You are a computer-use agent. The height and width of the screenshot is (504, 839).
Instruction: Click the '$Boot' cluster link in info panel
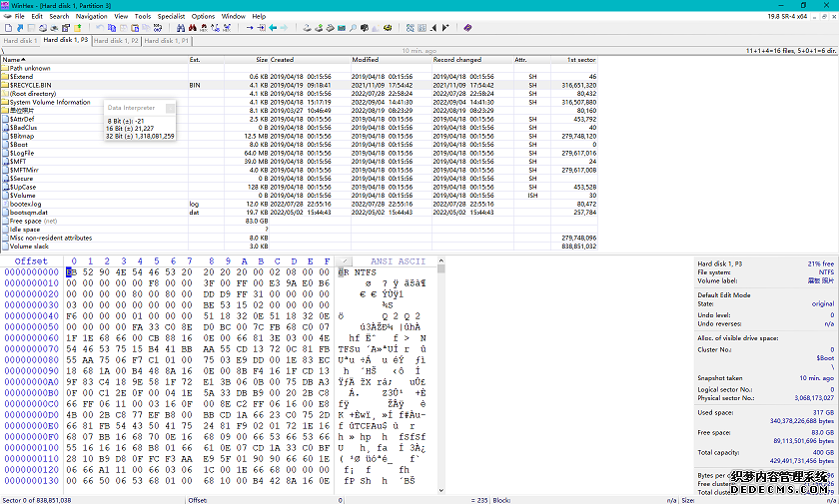click(825, 358)
